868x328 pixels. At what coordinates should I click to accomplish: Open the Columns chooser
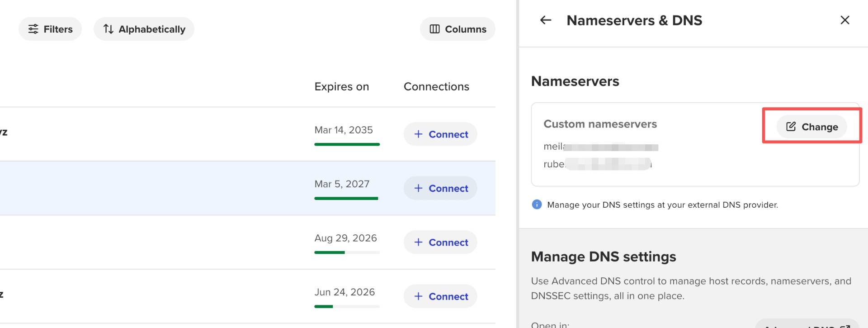[x=458, y=29]
